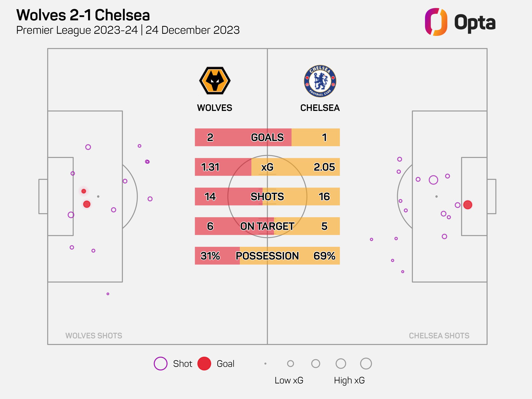Click the smallest Low xG legend dot
This screenshot has height=399, width=532.
tap(265, 364)
